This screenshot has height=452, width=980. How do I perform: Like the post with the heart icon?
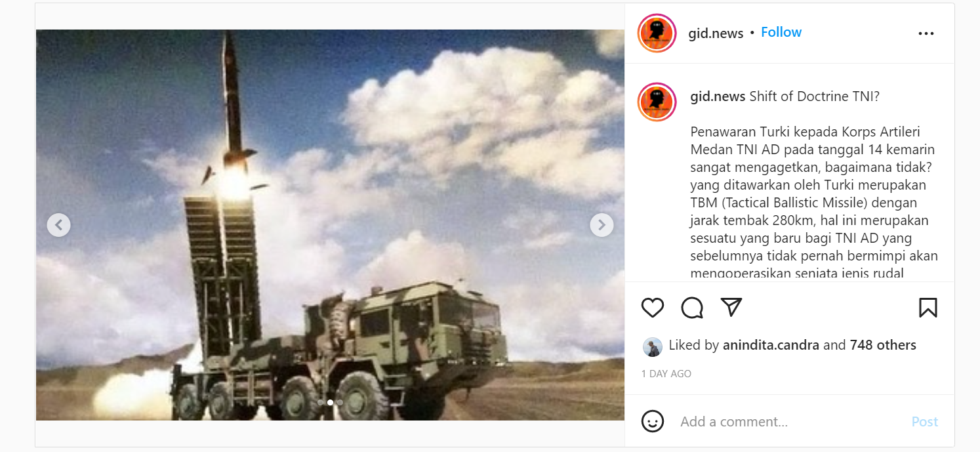click(x=653, y=308)
